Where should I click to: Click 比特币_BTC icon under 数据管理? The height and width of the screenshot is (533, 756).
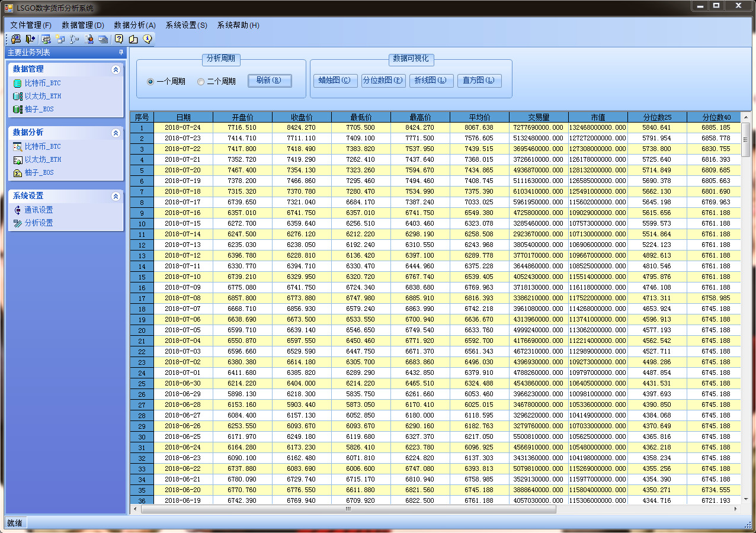click(17, 84)
